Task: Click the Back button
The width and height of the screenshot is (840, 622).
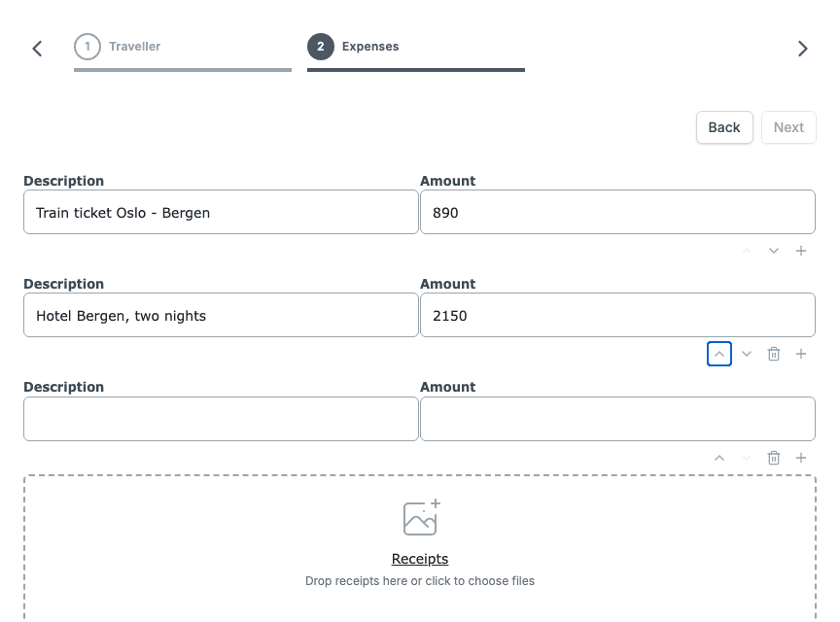Action: (724, 127)
